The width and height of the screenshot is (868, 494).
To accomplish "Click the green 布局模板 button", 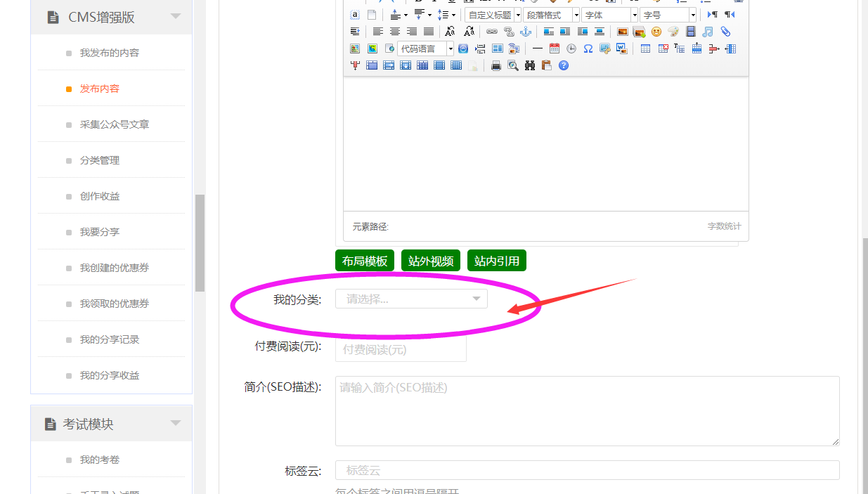I will [365, 261].
